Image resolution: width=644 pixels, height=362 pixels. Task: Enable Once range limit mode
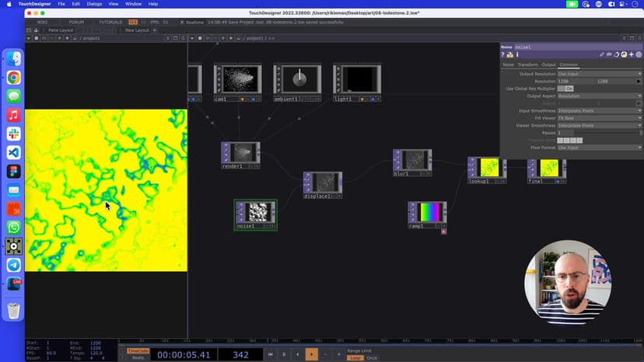(x=372, y=358)
